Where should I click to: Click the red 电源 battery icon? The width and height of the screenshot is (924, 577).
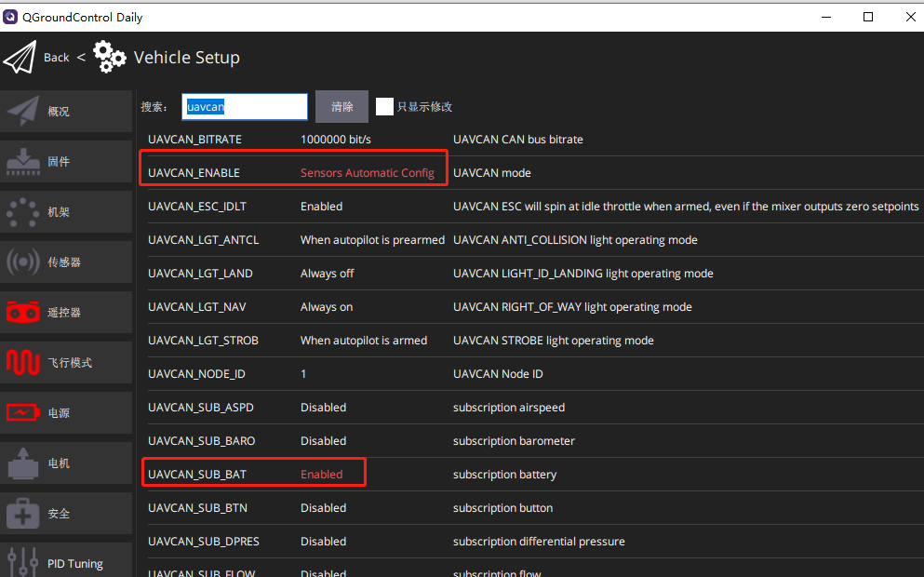pyautogui.click(x=23, y=412)
